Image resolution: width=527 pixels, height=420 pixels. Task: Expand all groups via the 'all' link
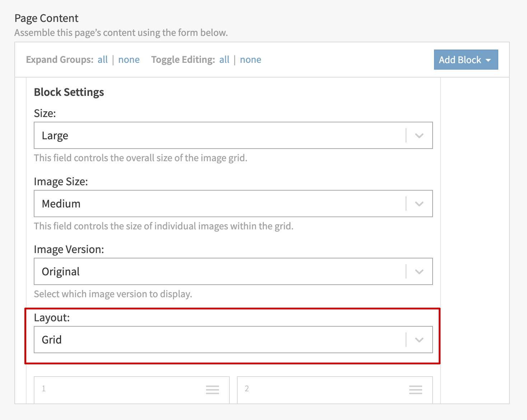point(102,60)
